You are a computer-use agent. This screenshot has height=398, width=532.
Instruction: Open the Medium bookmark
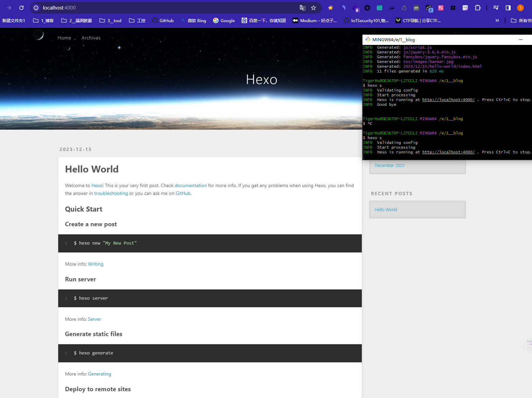[x=315, y=20]
